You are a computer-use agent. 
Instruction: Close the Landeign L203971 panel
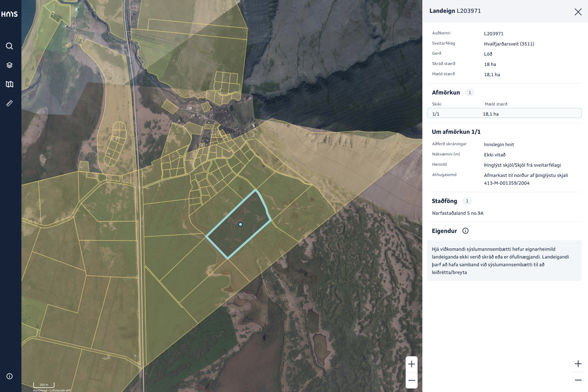pos(578,12)
